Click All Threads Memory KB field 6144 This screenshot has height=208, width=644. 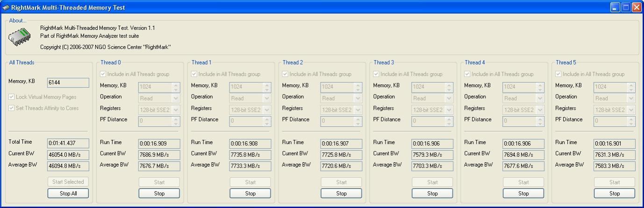68,83
